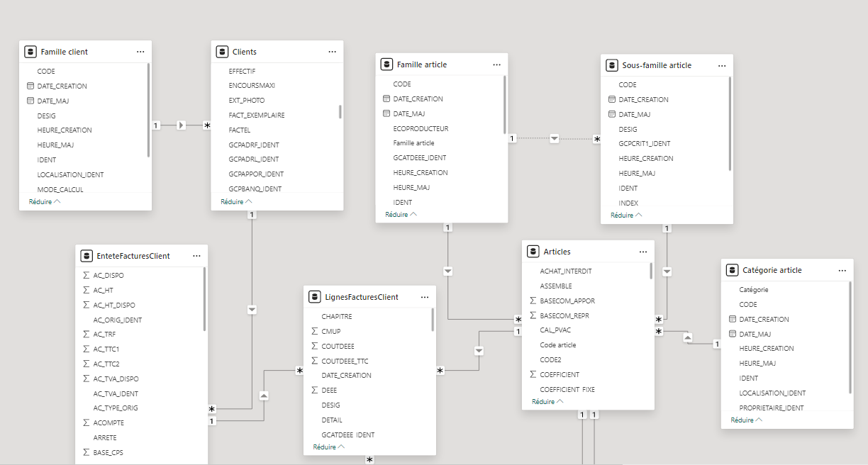This screenshot has width=868, height=465.
Task: Click the sigma icon beside AC_HT in EnteteFacturesClient
Action: coord(87,290)
